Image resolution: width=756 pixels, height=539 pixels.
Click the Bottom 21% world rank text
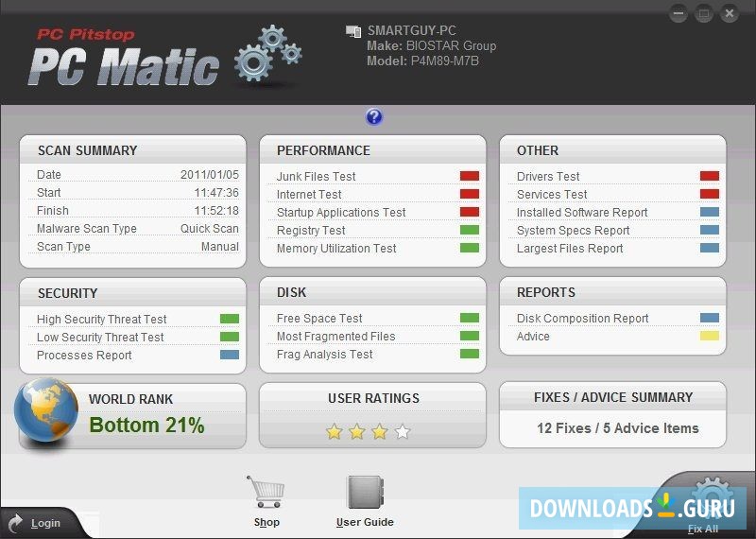coord(146,426)
